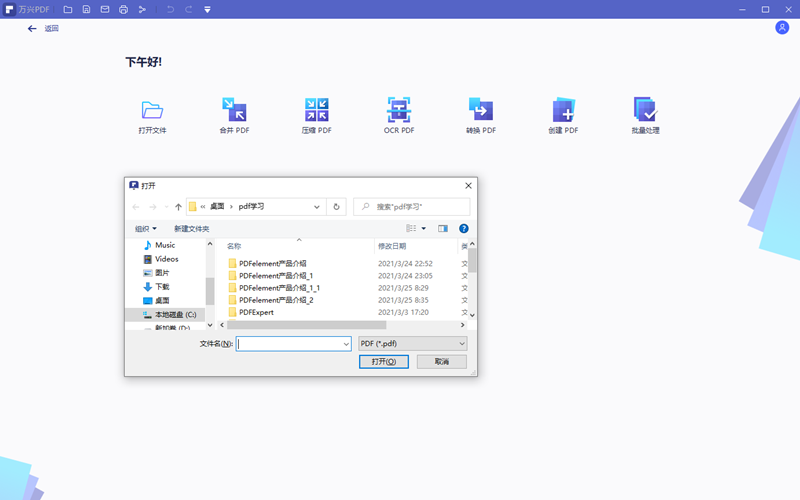Screen dimensions: 800x500
Task: Open 批量处理 batch processing
Action: click(645, 110)
